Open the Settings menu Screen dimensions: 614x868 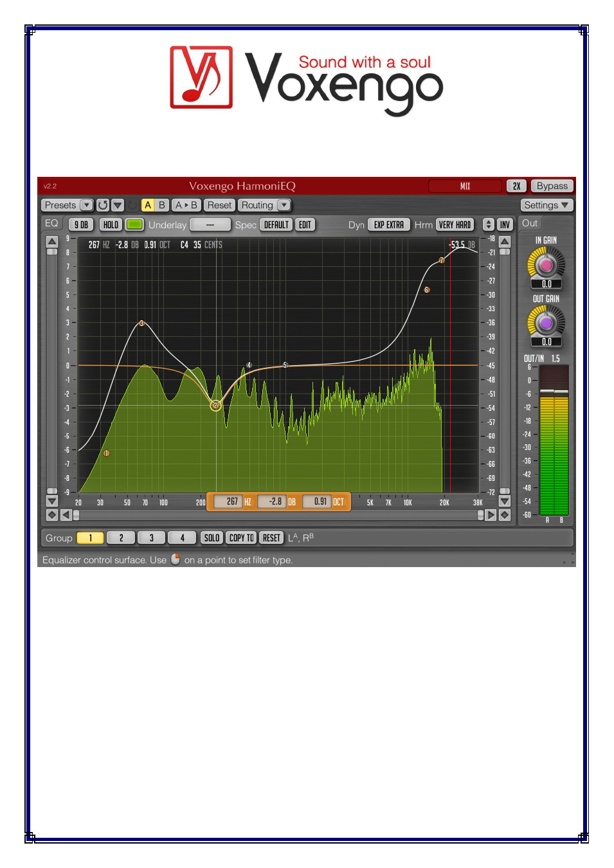[x=546, y=205]
